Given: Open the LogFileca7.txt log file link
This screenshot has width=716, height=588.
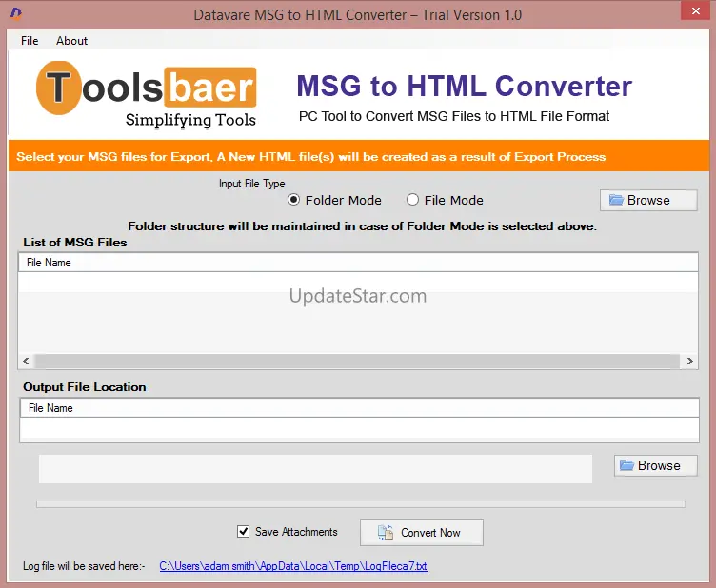Looking at the screenshot, I should click(293, 566).
